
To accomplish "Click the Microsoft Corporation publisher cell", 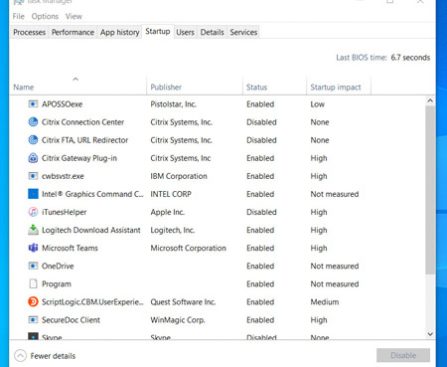I will (188, 248).
